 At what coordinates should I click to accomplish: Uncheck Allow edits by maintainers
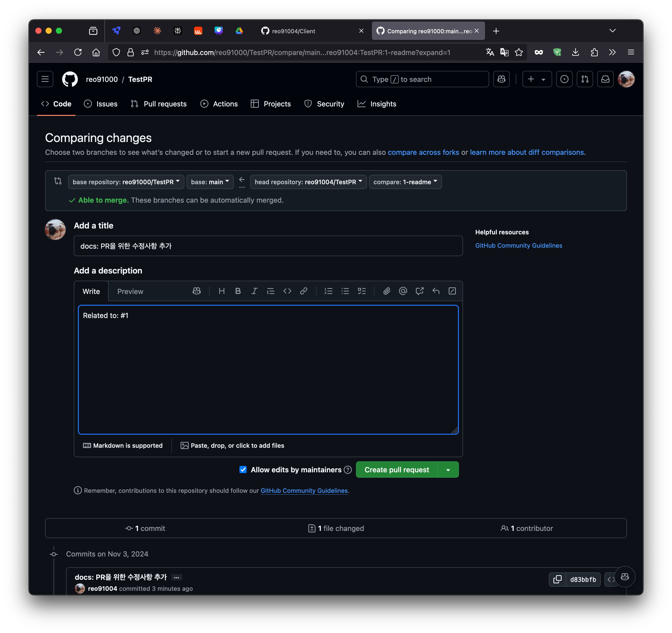tap(243, 470)
